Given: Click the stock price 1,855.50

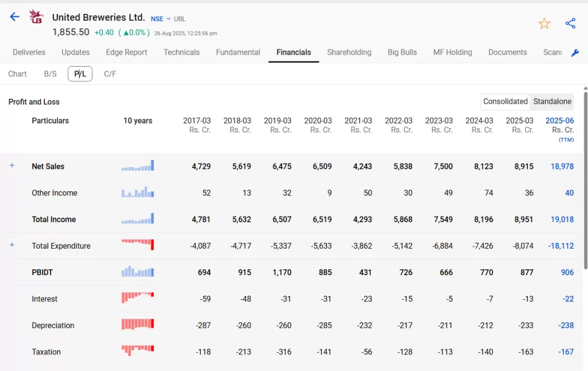Looking at the screenshot, I should [71, 32].
